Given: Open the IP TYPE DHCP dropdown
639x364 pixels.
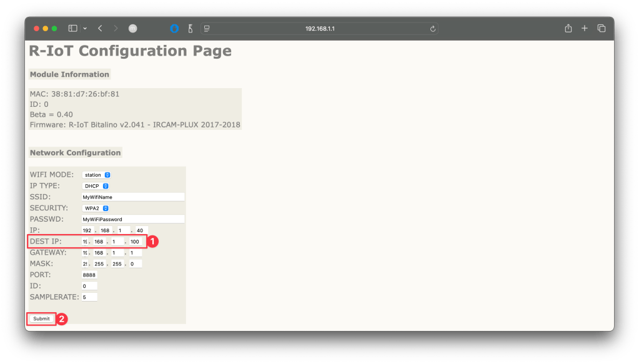Looking at the screenshot, I should click(96, 186).
